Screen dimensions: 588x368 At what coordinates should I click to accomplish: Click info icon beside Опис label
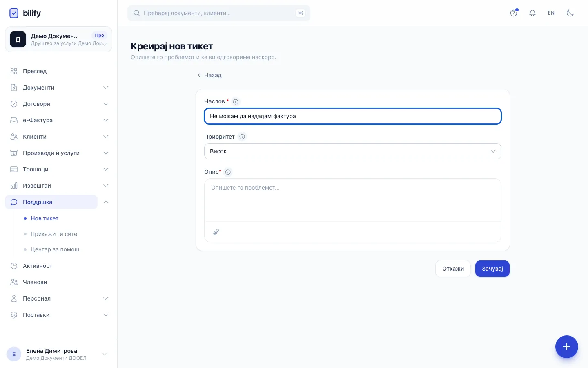click(x=228, y=172)
